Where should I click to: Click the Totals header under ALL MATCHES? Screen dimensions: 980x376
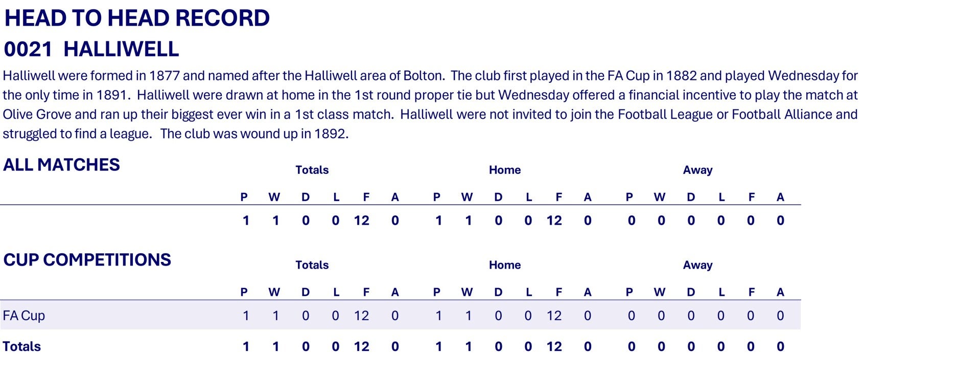click(312, 170)
